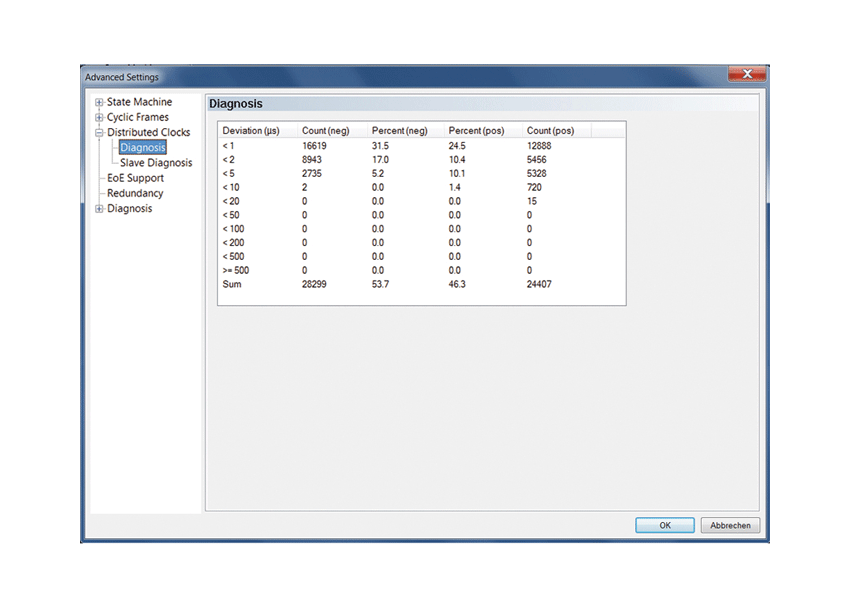Click the count value 12888
Image resolution: width=850 pixels, height=608 pixels.
tap(539, 146)
